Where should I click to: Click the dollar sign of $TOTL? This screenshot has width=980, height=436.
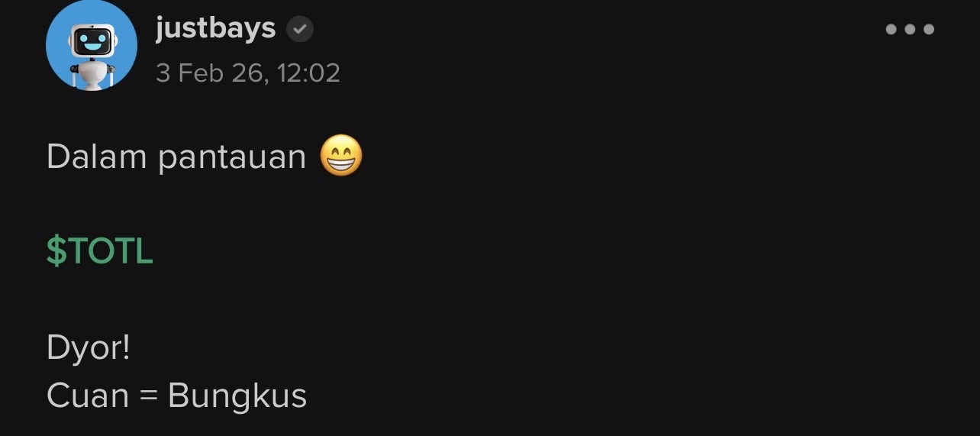(x=56, y=251)
